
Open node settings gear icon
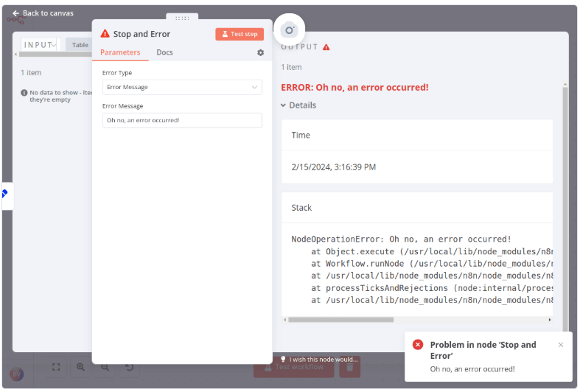coord(260,52)
